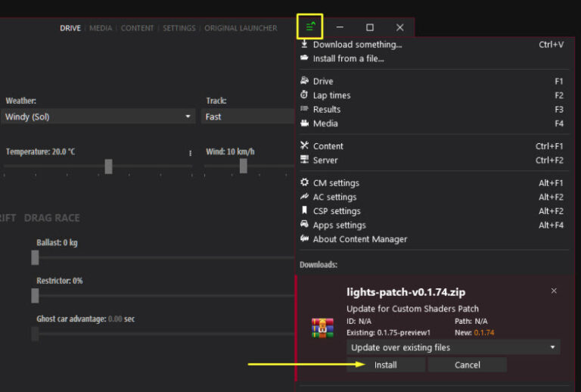Viewport: 581px width, 392px height.
Task: Select the Results menu entry
Action: [327, 110]
